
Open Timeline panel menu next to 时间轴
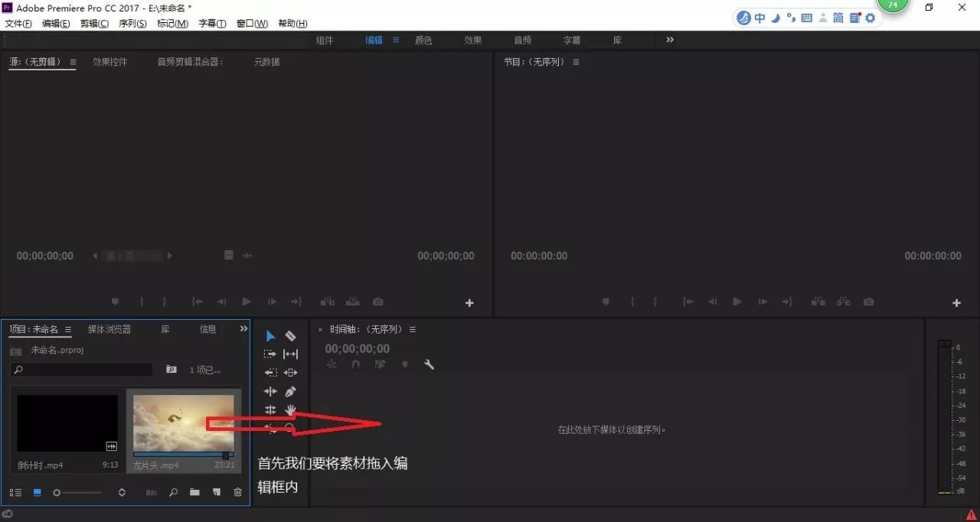click(413, 329)
